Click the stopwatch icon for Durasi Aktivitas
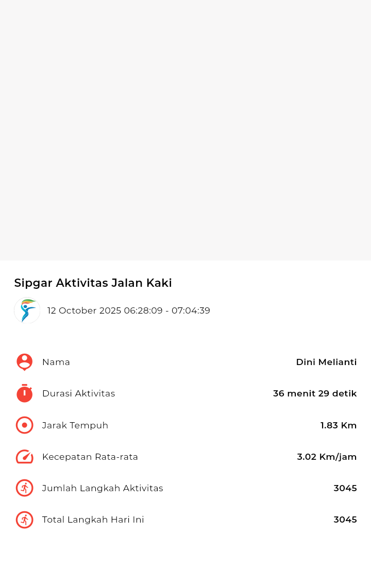This screenshot has height=588, width=371. click(x=24, y=393)
